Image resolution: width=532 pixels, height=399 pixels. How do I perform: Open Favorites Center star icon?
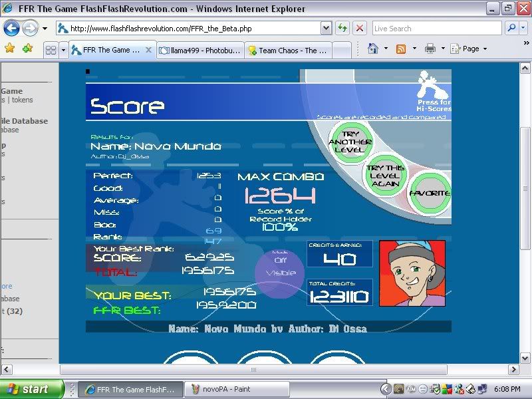9,49
